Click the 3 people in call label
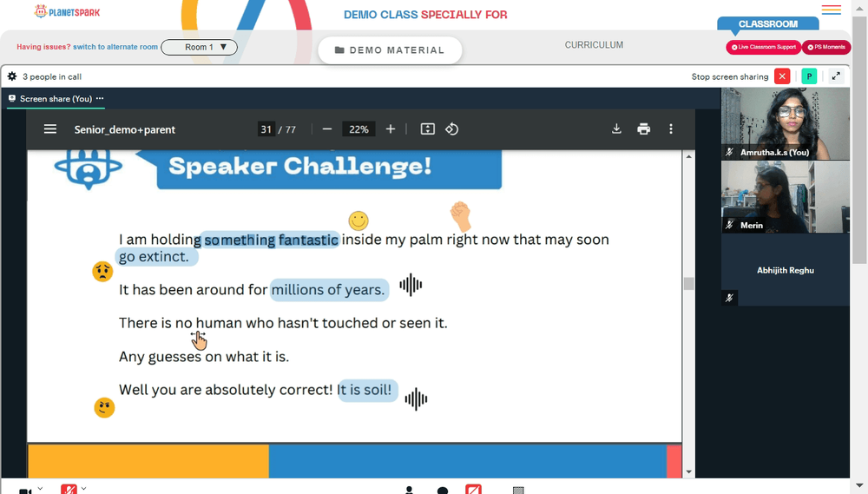868x494 pixels. pos(52,76)
